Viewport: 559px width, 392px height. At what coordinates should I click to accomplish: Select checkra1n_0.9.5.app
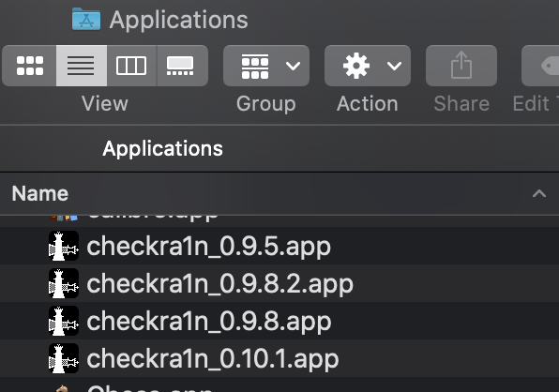tap(279, 246)
